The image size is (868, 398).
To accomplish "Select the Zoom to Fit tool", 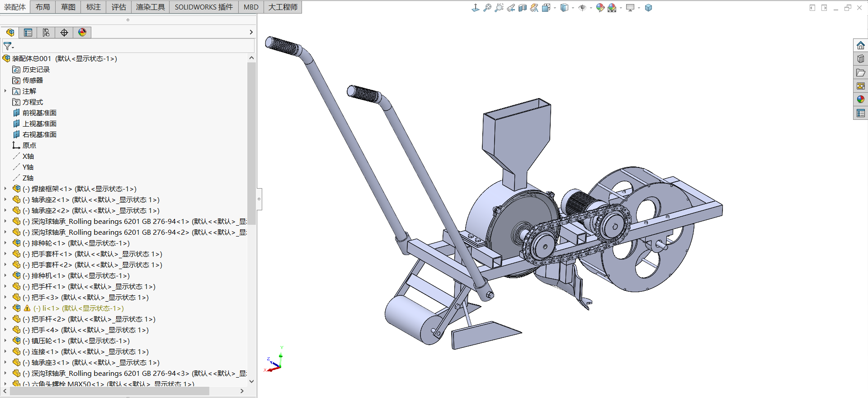I will [x=487, y=8].
